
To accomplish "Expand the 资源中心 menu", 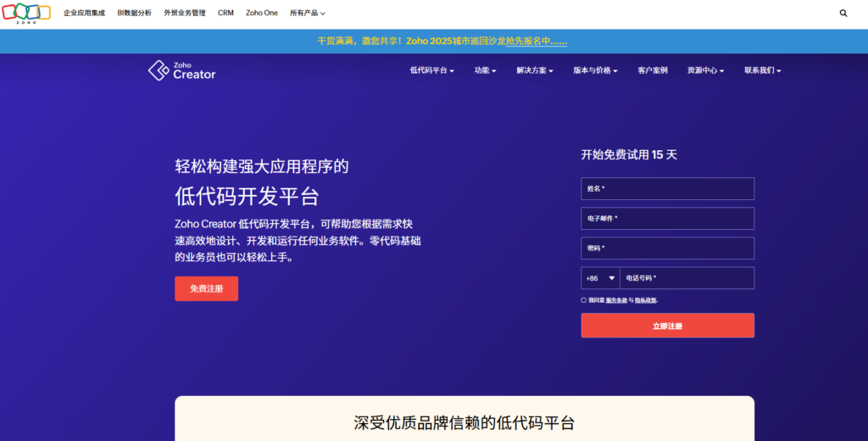I will [x=705, y=70].
